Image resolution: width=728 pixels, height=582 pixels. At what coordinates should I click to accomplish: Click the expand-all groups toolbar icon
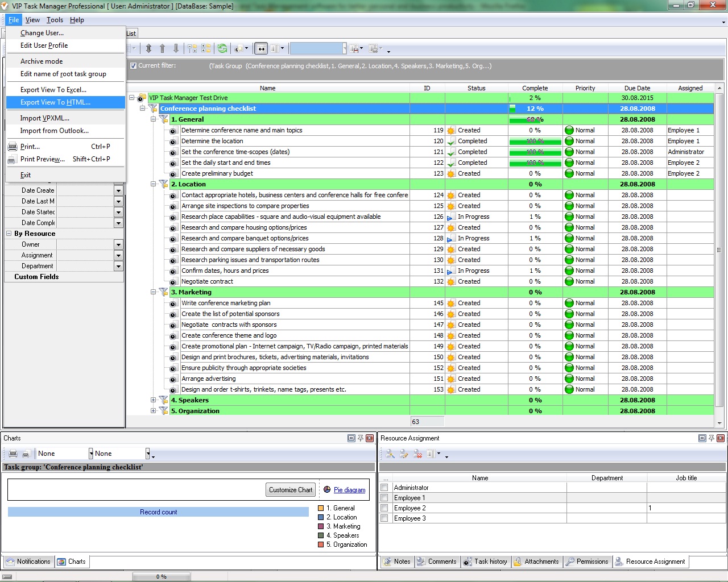[206, 48]
